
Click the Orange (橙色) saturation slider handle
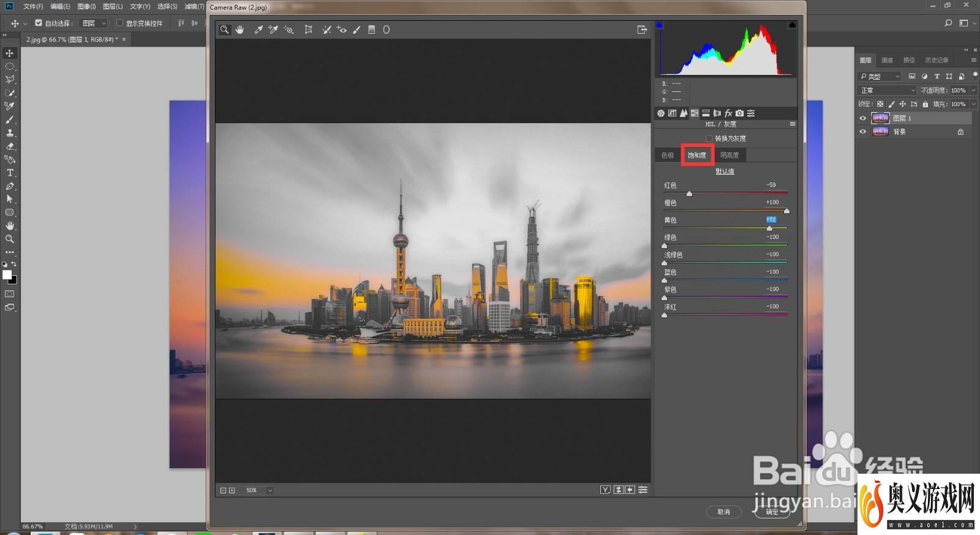(786, 211)
